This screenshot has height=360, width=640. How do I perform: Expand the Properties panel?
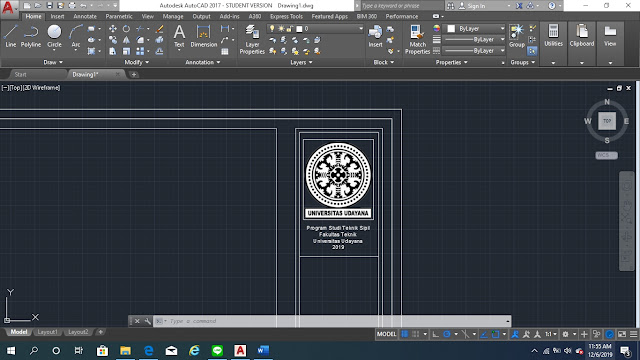451,62
